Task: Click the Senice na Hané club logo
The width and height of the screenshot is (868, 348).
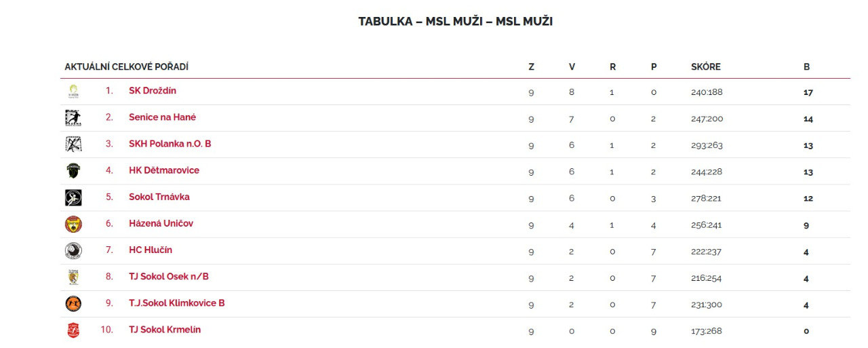Action: [x=73, y=118]
